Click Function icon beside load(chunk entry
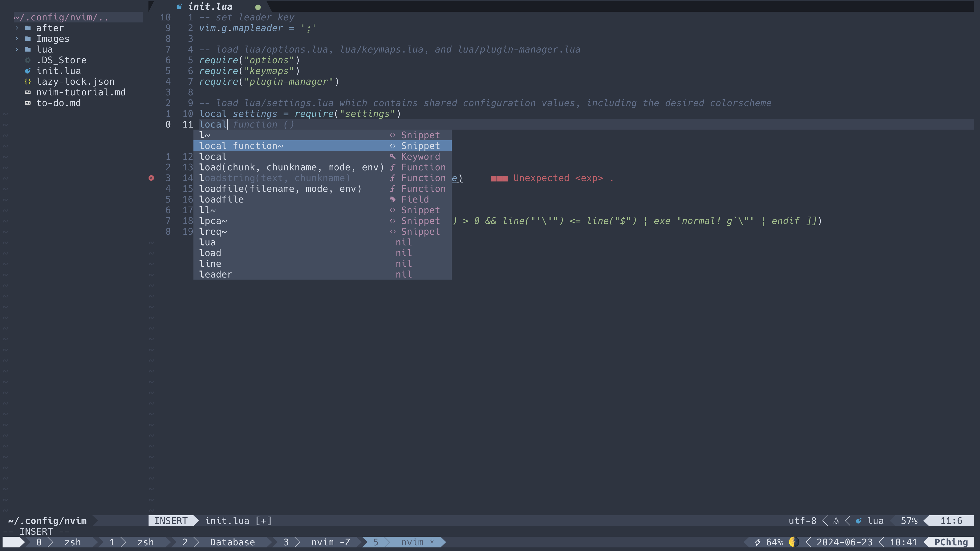This screenshot has height=551, width=980. pos(393,167)
